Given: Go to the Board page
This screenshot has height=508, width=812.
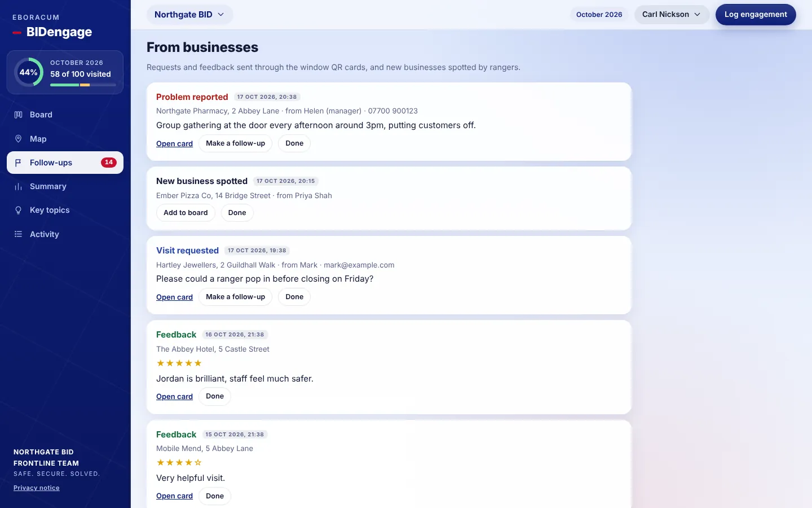Looking at the screenshot, I should 65,115.
